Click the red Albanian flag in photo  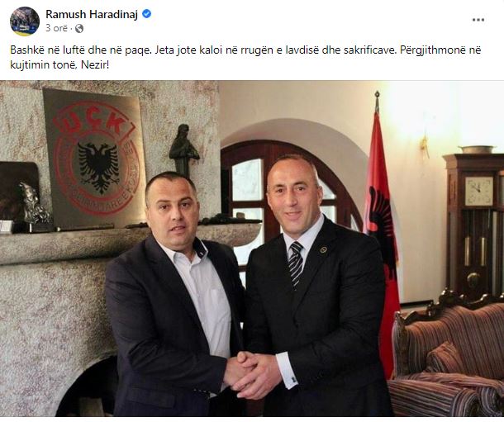point(381,231)
